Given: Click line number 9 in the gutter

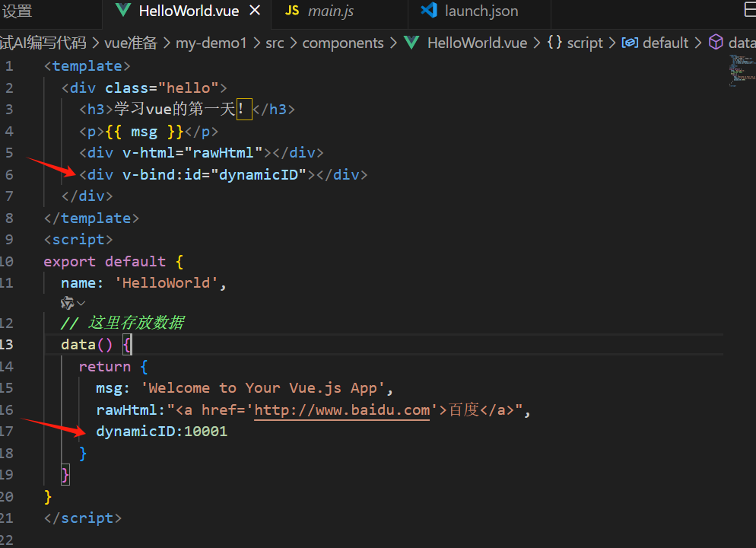Looking at the screenshot, I should [x=9, y=240].
